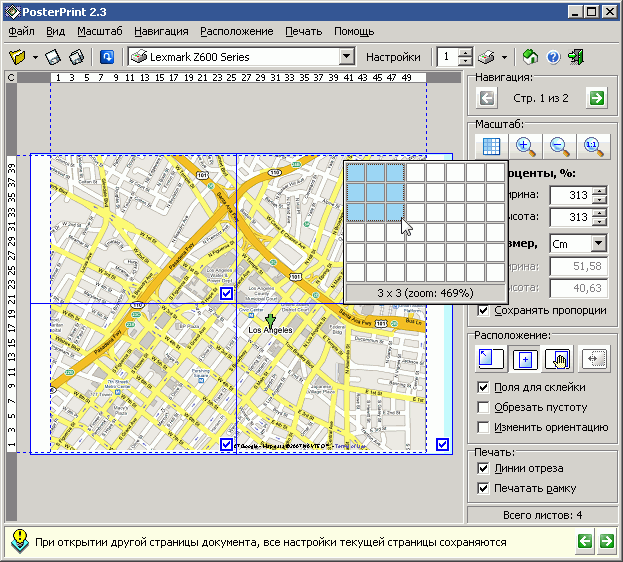
Task: Click the print icon in toolbar
Action: (x=486, y=57)
